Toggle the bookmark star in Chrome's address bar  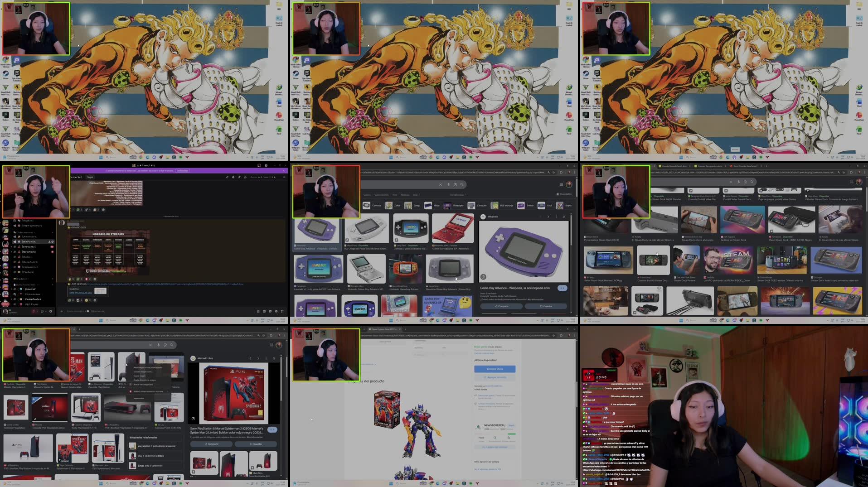click(x=553, y=172)
